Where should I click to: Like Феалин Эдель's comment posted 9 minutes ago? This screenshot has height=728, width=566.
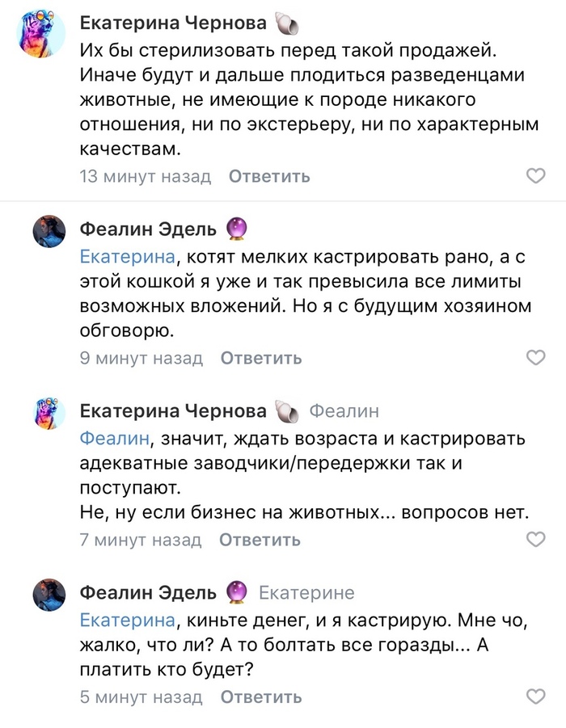click(x=535, y=358)
